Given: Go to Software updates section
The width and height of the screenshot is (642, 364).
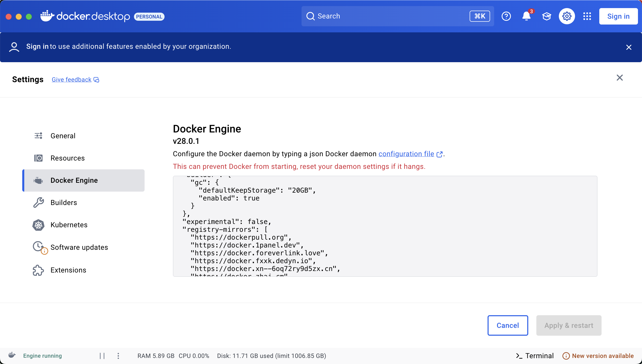Looking at the screenshot, I should pyautogui.click(x=79, y=247).
